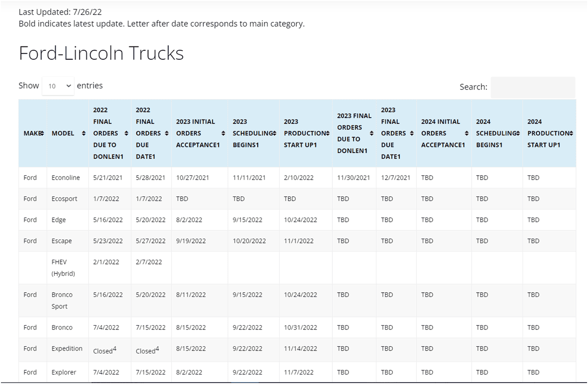Viewport: 588px width, 384px height.
Task: Click the 5/28/2021 date cell
Action: (151, 178)
